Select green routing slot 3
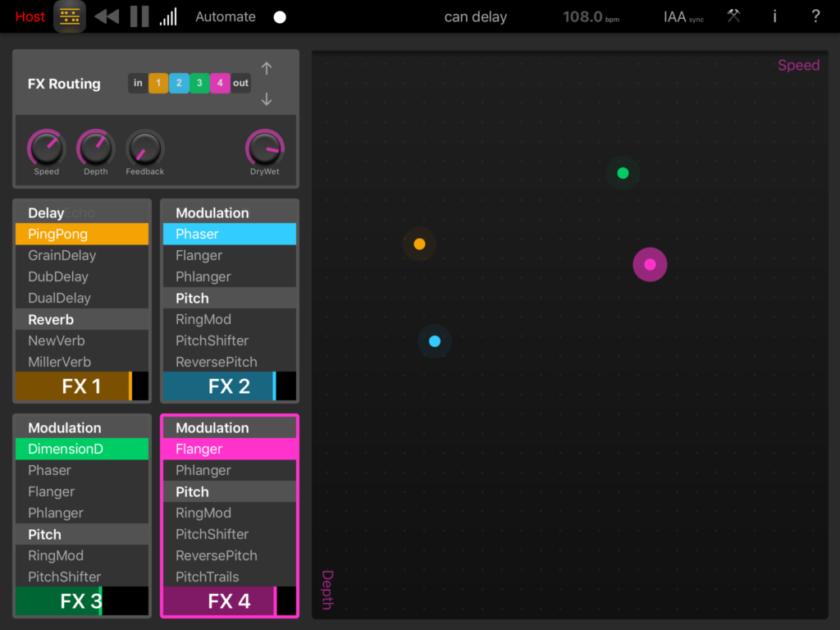The width and height of the screenshot is (840, 630). [x=199, y=83]
